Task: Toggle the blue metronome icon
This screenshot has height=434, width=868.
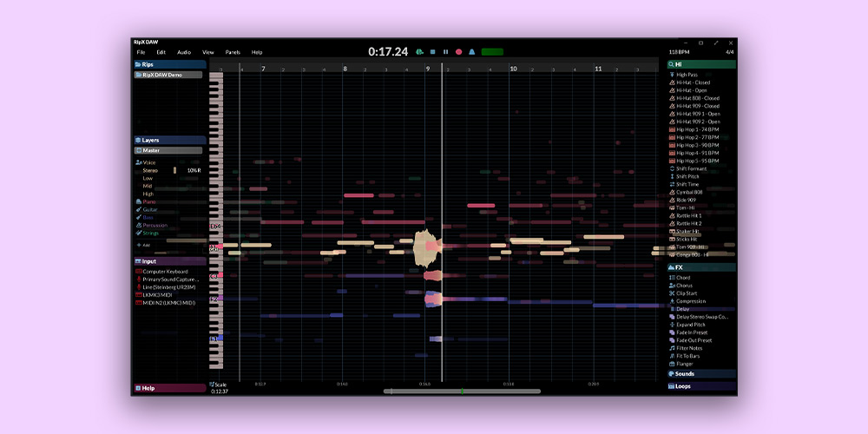Action: pos(471,52)
